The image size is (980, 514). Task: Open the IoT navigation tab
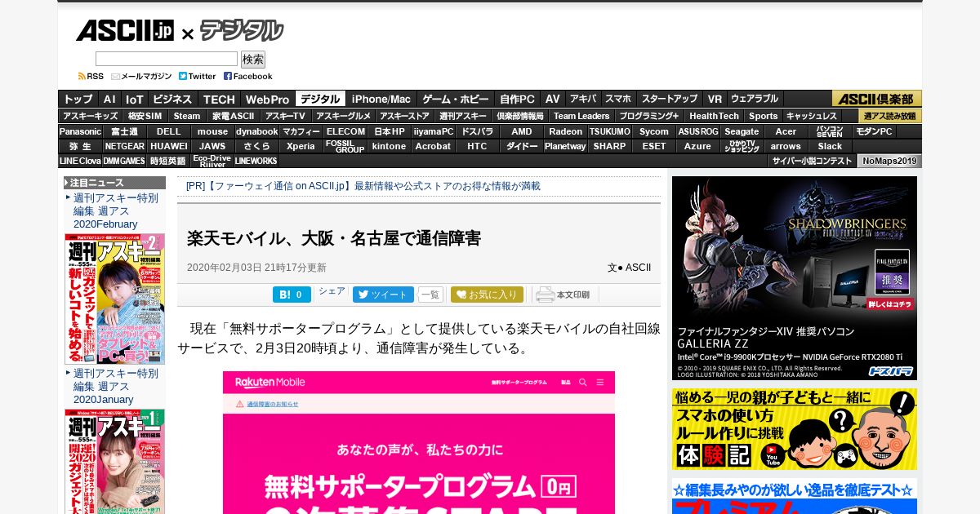[x=134, y=99]
